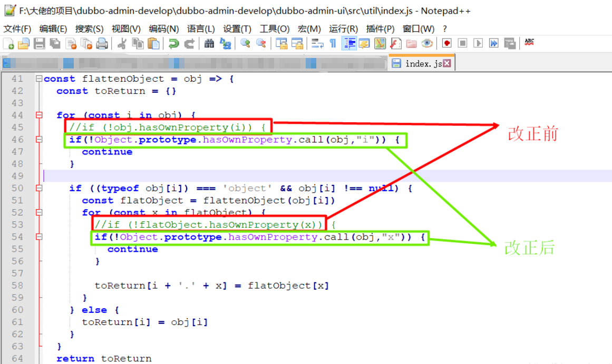Click the Close All documents icon

[x=86, y=43]
